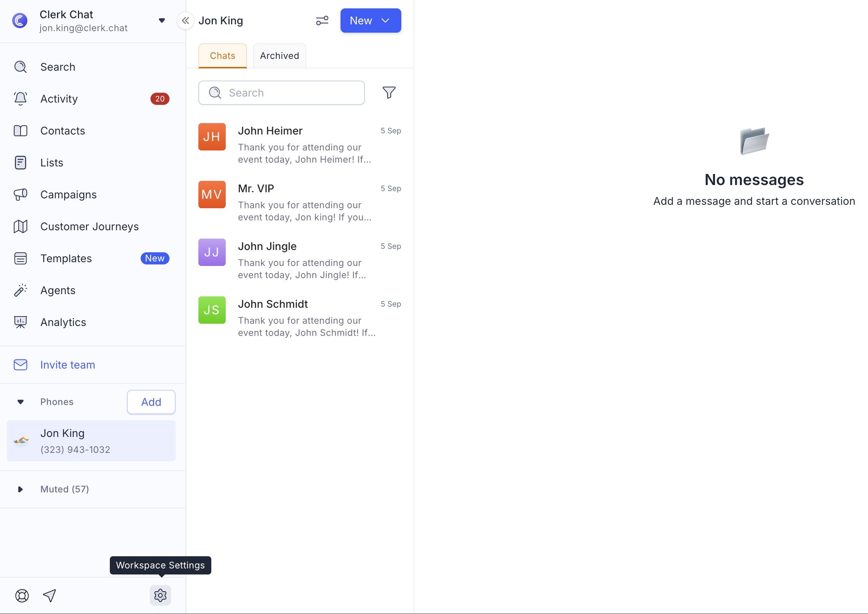The width and height of the screenshot is (868, 614).
Task: Open Workspace Settings gear icon
Action: point(160,595)
